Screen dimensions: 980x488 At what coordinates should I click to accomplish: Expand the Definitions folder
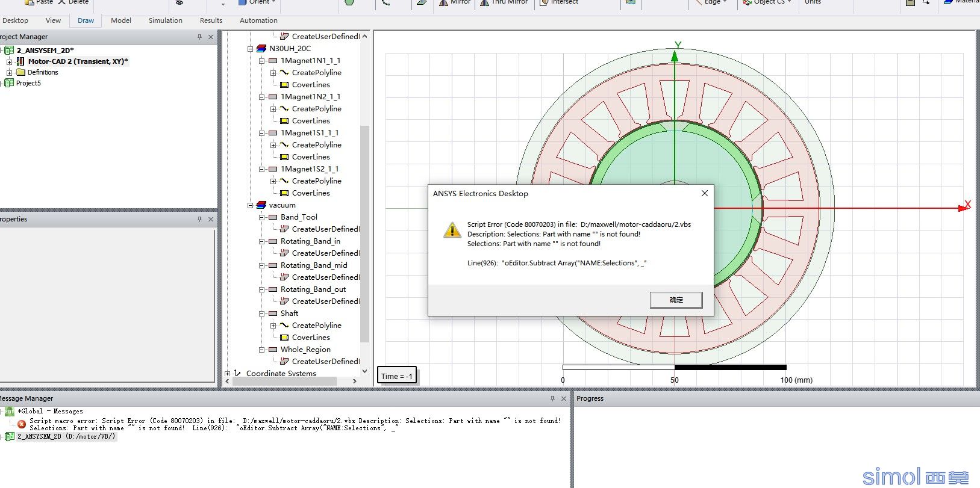tap(9, 72)
